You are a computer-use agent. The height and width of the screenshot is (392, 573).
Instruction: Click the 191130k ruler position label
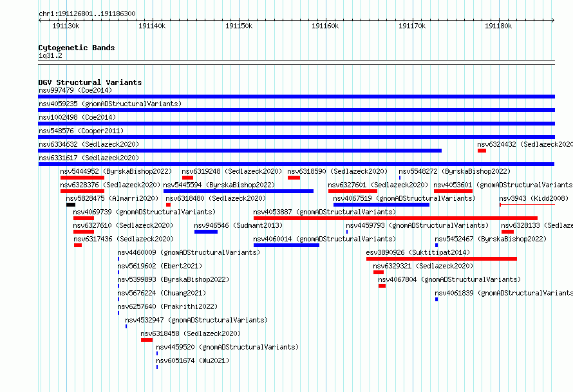click(x=66, y=26)
